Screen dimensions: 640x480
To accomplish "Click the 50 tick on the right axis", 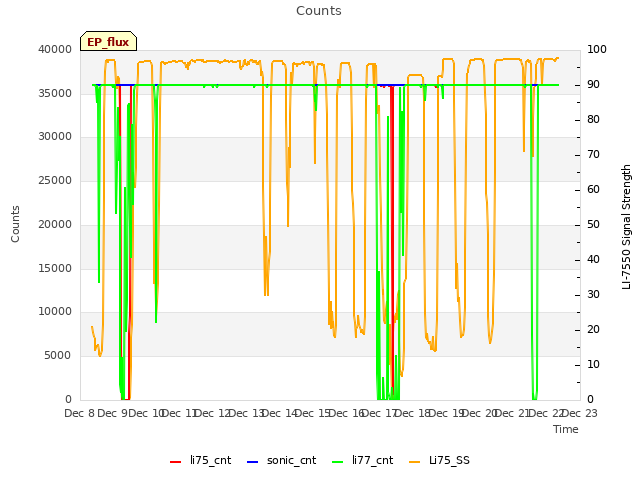I will (x=593, y=224).
